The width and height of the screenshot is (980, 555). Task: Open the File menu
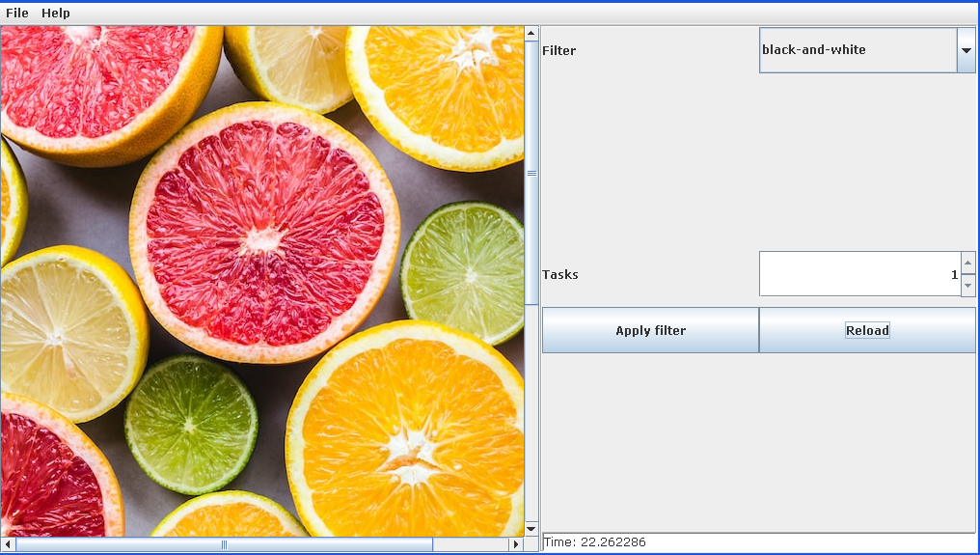pyautogui.click(x=17, y=14)
